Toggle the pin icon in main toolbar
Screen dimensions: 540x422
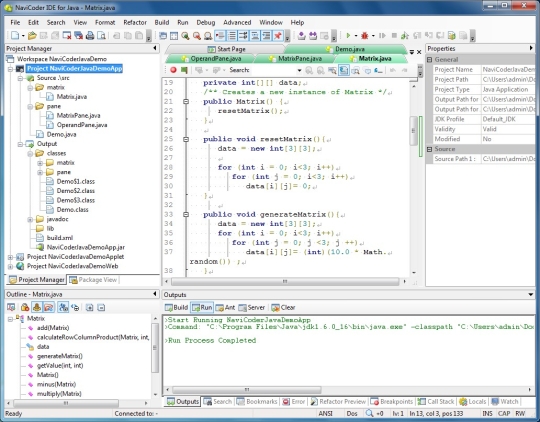click(x=278, y=35)
